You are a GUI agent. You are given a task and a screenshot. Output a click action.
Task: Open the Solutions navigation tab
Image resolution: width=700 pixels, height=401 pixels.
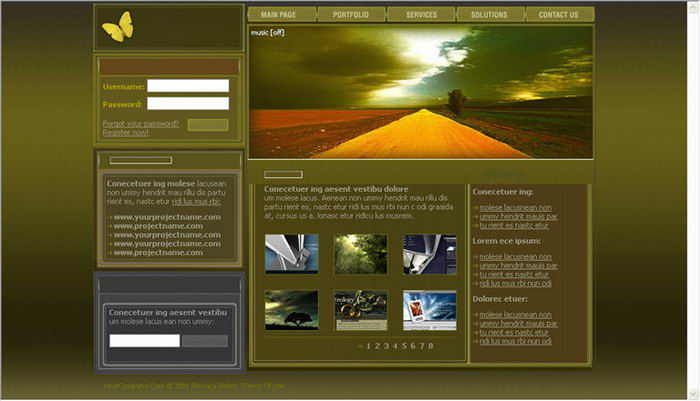(x=489, y=15)
